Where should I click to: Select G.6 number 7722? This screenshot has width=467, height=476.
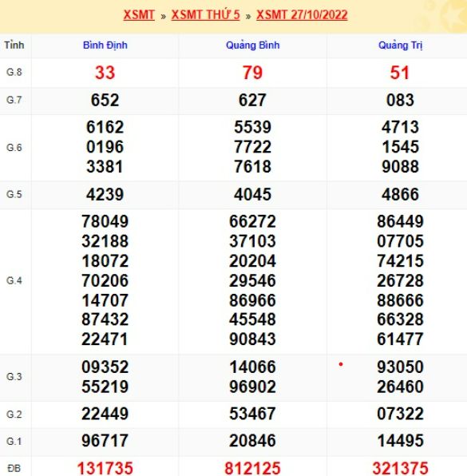coord(253,147)
